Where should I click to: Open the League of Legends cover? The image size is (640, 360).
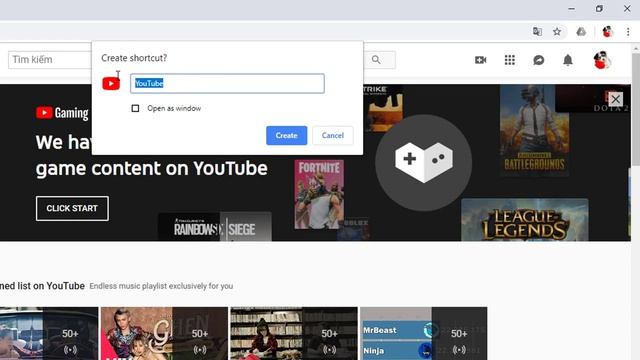coord(524,220)
